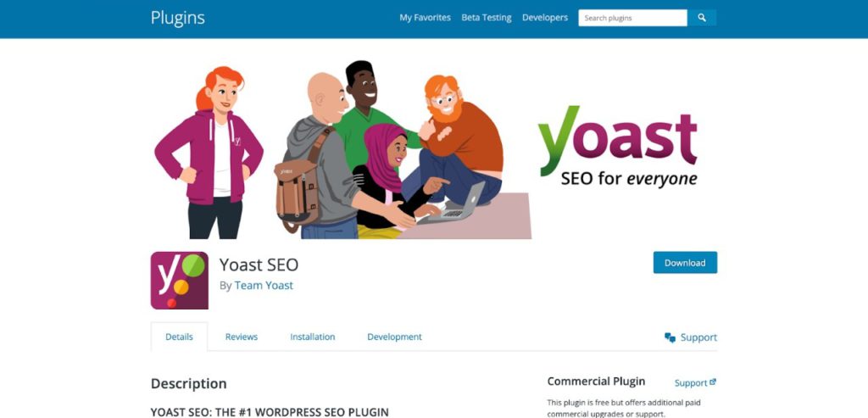Open the Support link next to tabs
Screen dimensions: 868x418
[x=698, y=337]
